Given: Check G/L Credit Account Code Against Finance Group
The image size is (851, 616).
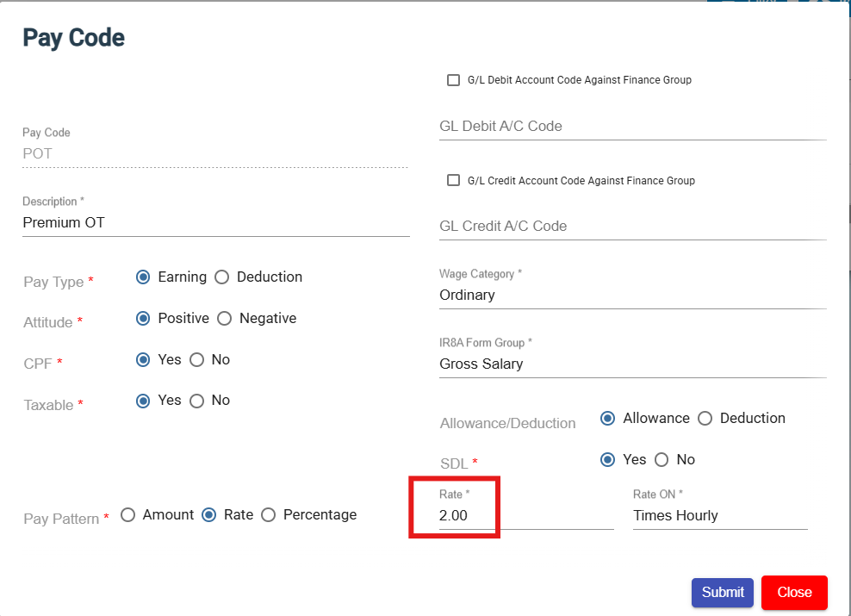Looking at the screenshot, I should point(453,181).
